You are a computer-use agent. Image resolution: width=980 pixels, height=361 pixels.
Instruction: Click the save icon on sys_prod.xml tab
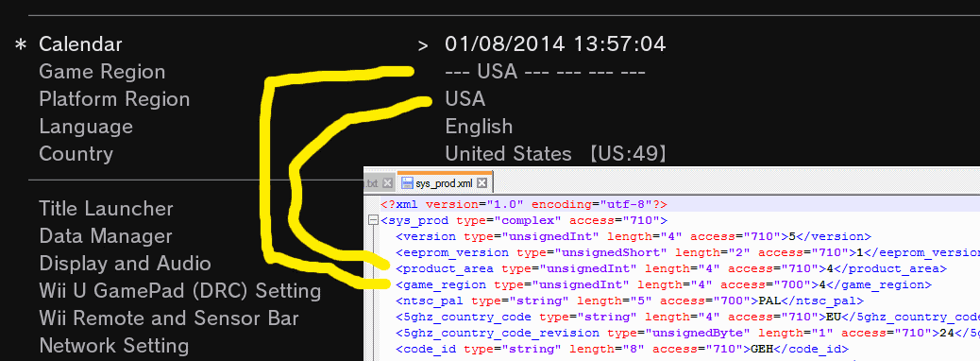click(407, 183)
